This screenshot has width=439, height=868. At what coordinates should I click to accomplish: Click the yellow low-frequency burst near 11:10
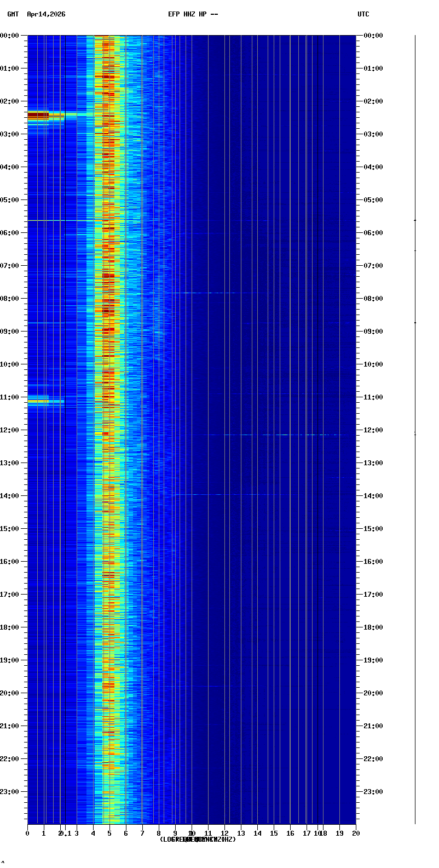pos(38,401)
